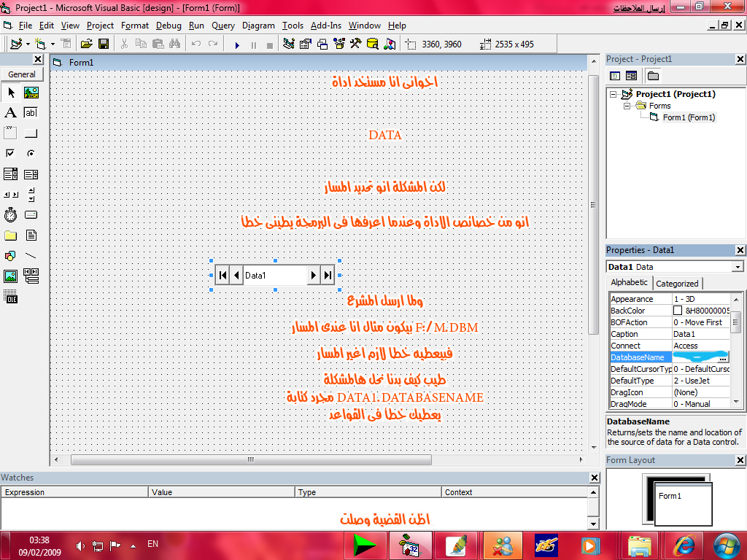This screenshot has width=747, height=560.
Task: Select the OptionButton control tool
Action: (31, 153)
